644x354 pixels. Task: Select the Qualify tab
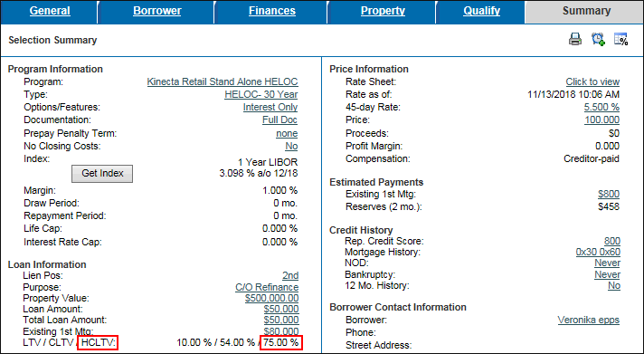coord(482,11)
